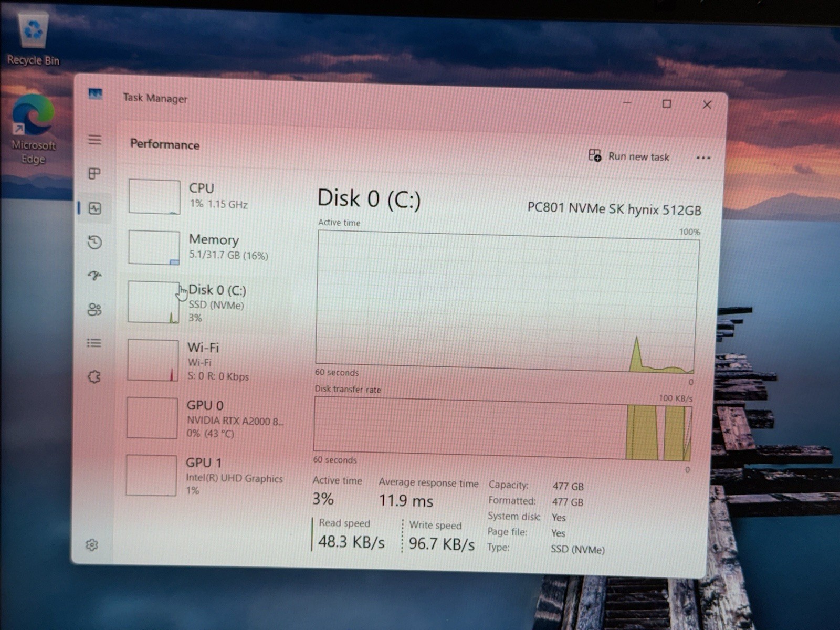Click the Active time 3% value

[x=323, y=498]
